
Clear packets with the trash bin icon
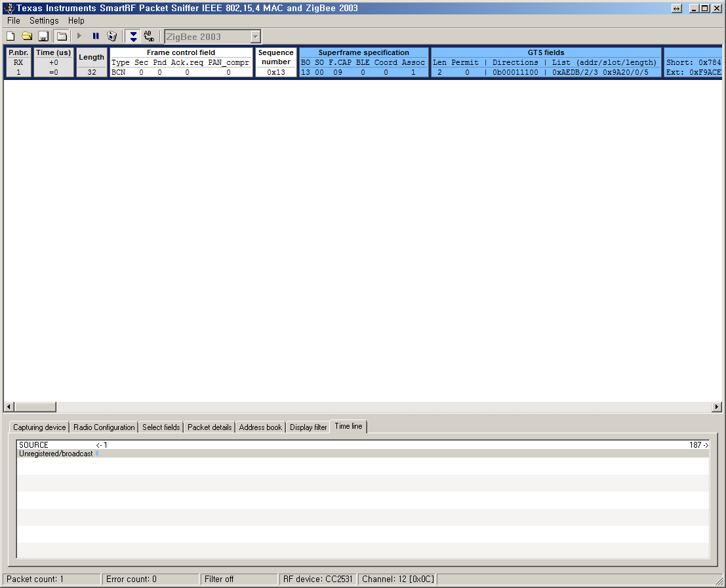click(x=112, y=36)
